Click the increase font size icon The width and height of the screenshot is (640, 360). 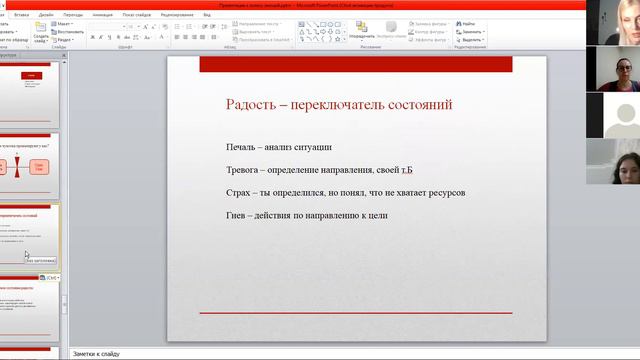pos(145,27)
